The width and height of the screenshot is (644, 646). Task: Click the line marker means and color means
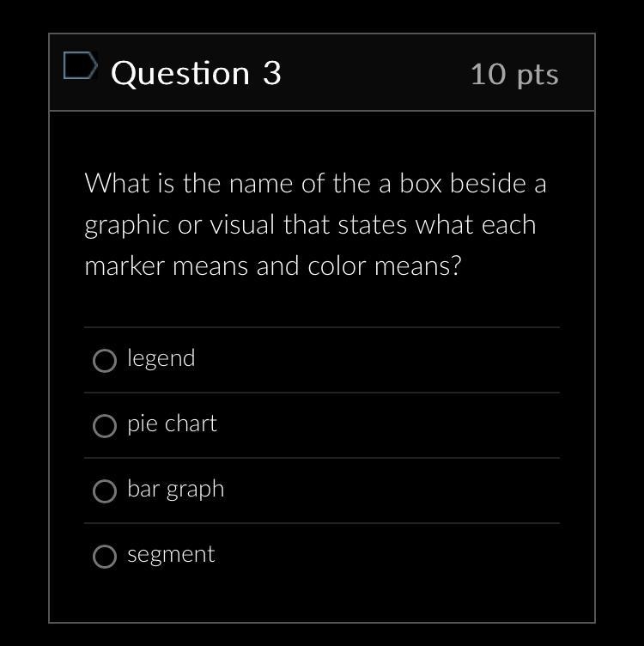pos(272,266)
